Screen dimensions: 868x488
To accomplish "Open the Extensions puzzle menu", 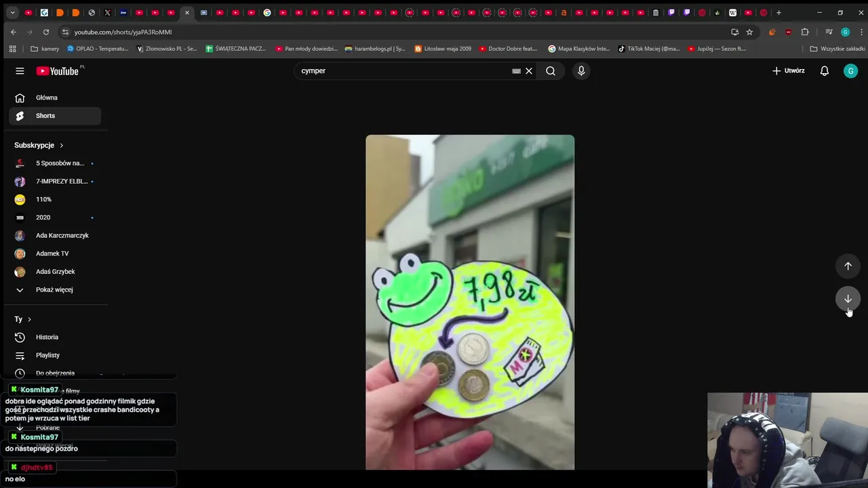I will tap(805, 32).
